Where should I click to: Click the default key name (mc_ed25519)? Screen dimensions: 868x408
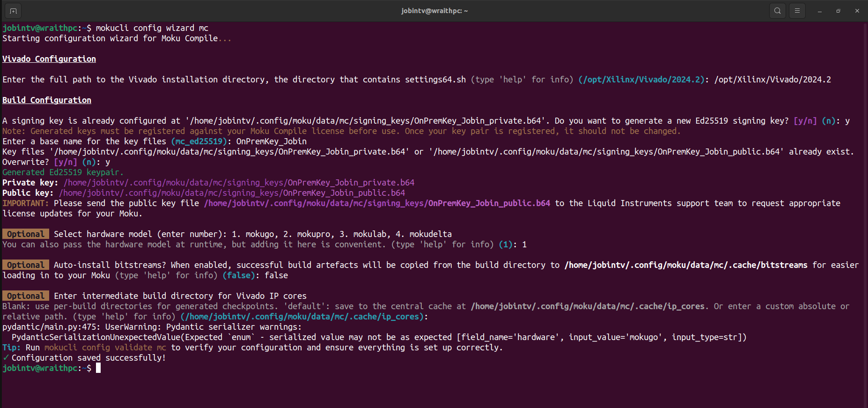coord(199,141)
